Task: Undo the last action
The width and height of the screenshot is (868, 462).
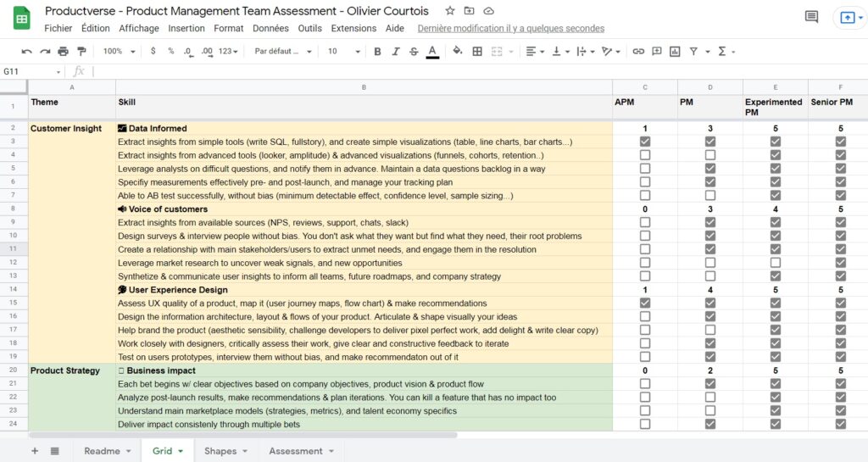Action: [26, 52]
